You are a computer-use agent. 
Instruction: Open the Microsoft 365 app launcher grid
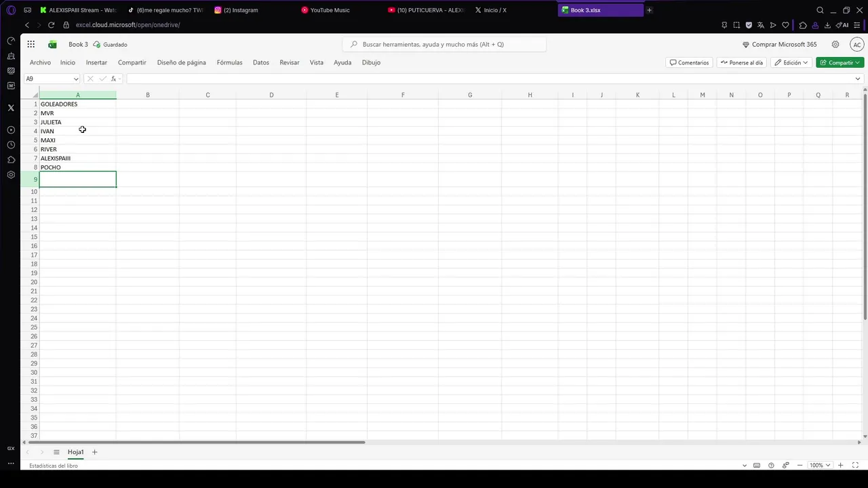click(31, 44)
